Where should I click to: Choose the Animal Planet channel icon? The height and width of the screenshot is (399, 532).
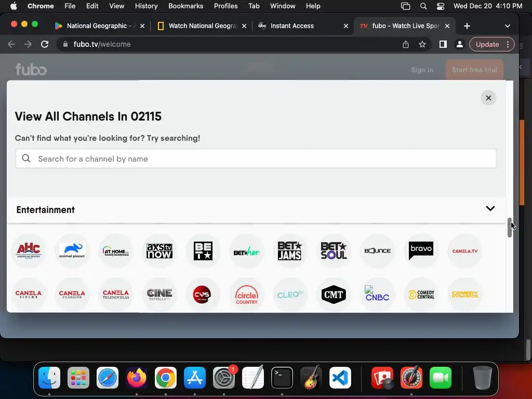pos(72,251)
